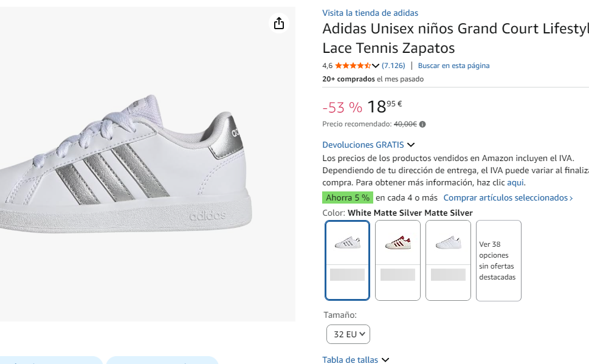Screen dimensions: 589x364
Task: Click the share icon on product image
Action: click(x=279, y=23)
